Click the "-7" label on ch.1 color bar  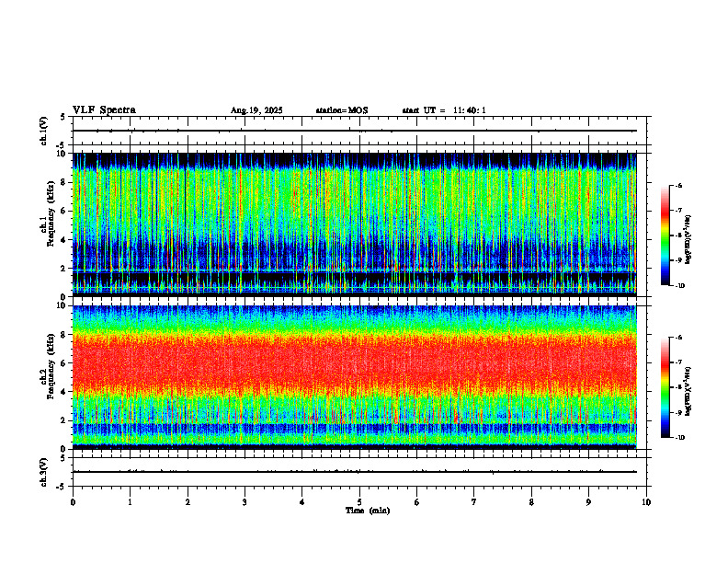pos(679,211)
